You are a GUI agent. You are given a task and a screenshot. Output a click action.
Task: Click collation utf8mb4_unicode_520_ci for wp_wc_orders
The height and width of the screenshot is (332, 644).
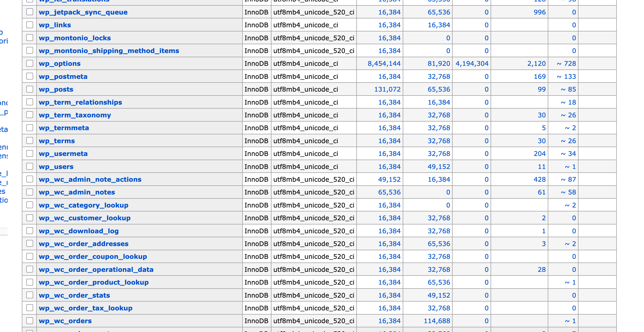point(314,321)
